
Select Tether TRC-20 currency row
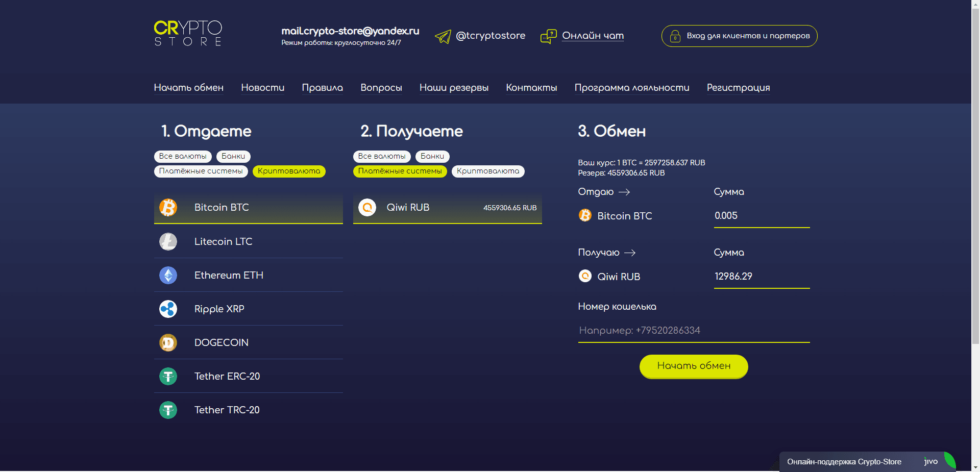pos(249,410)
